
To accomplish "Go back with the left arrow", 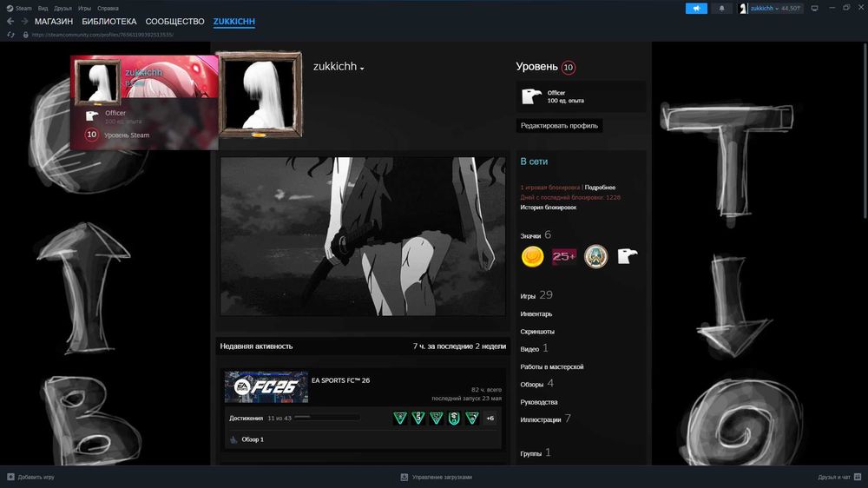I will coord(10,21).
